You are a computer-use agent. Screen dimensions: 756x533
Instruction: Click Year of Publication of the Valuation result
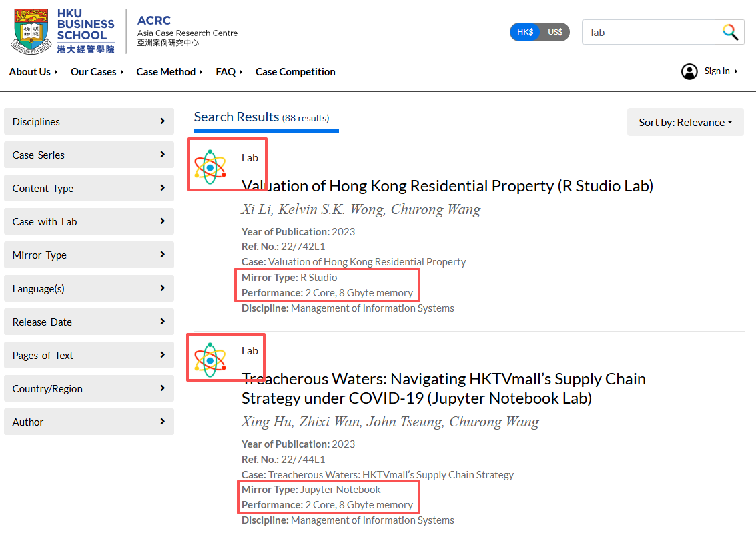click(x=298, y=231)
